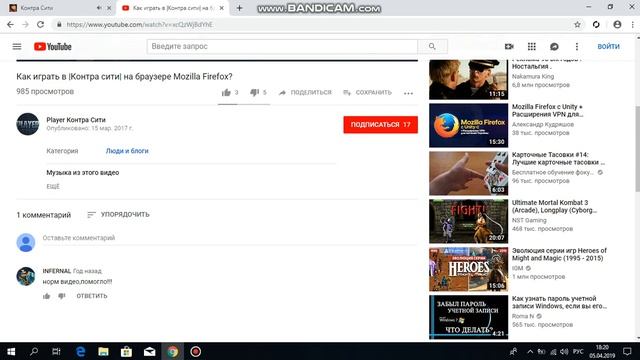Open the YouTube apps grid

click(531, 47)
